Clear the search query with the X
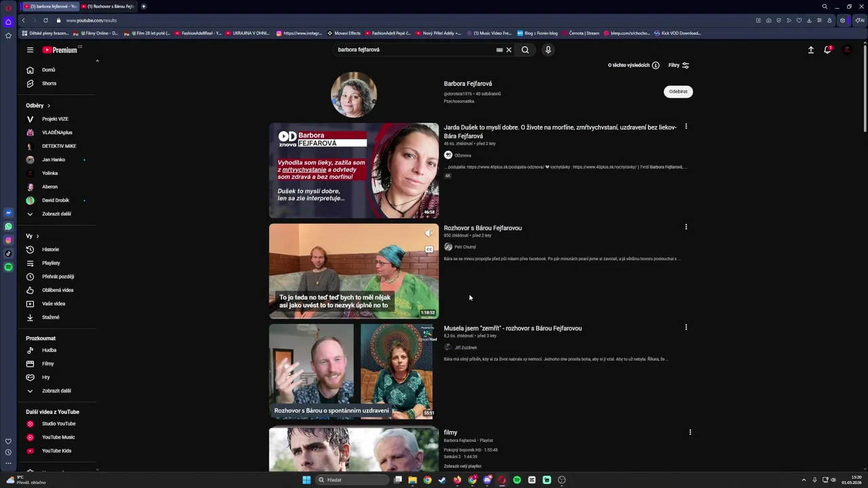 (x=509, y=49)
